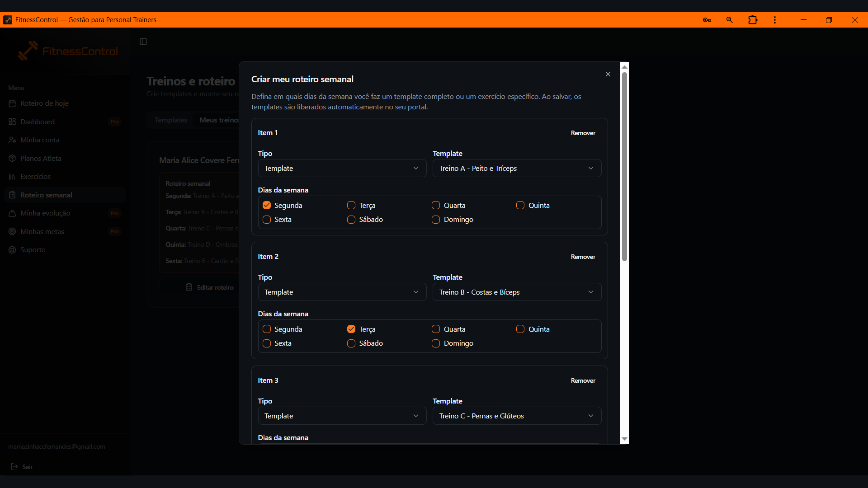Click the Minha conta user icon
This screenshot has width=868, height=488.
tap(12, 140)
